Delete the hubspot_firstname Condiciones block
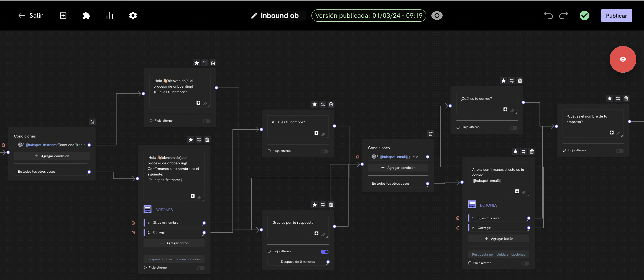644x280 pixels. pos(92,122)
